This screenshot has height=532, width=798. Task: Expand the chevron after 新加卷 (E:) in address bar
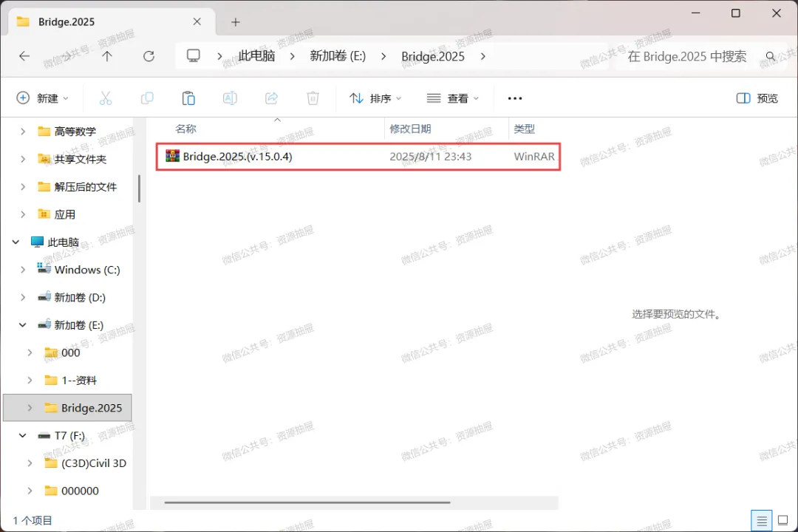[383, 56]
